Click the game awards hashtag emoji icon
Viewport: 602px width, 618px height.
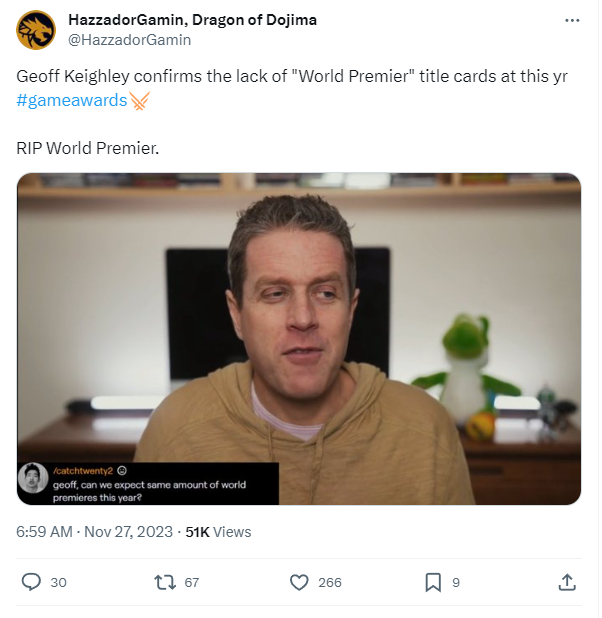coord(140,101)
